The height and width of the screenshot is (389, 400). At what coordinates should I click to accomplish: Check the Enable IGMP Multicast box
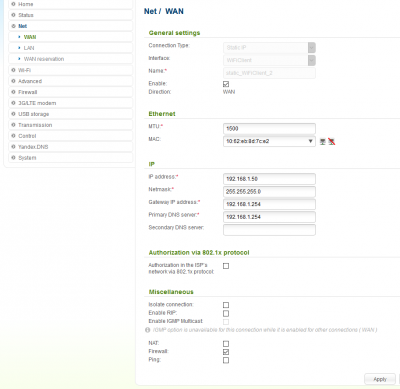(x=226, y=322)
